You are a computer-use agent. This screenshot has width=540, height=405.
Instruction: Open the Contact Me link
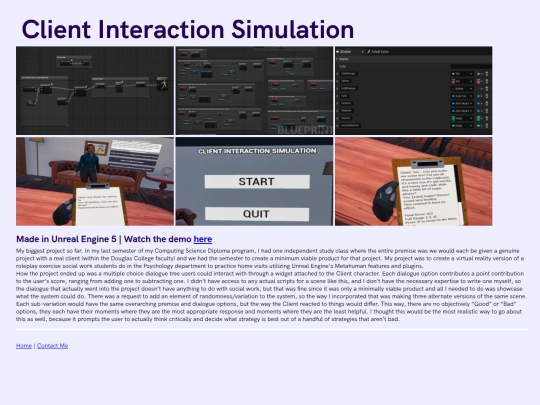pos(52,345)
